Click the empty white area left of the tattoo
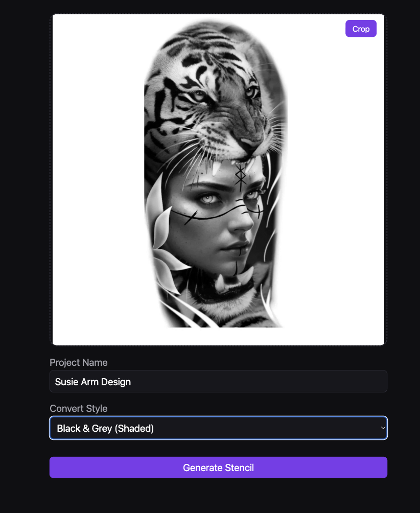 (x=98, y=180)
